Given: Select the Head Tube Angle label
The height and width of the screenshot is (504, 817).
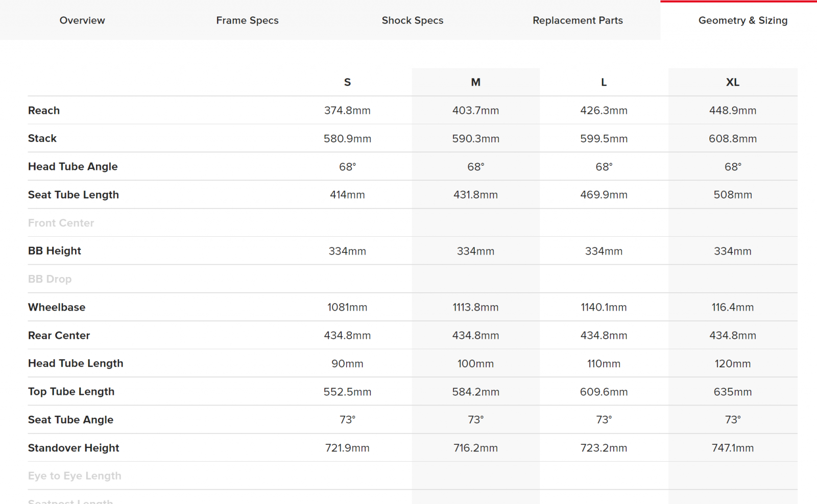Looking at the screenshot, I should [x=73, y=166].
